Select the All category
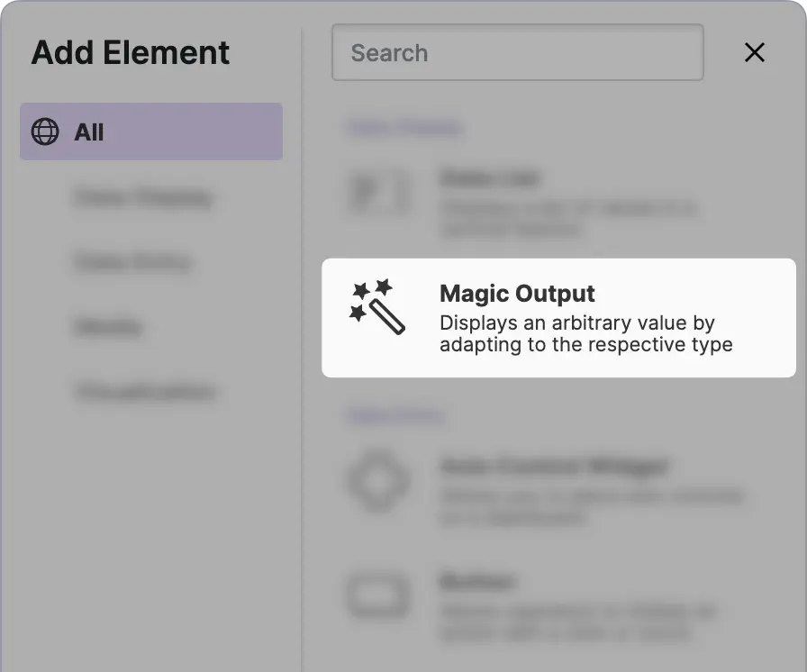The image size is (807, 672). pos(151,132)
